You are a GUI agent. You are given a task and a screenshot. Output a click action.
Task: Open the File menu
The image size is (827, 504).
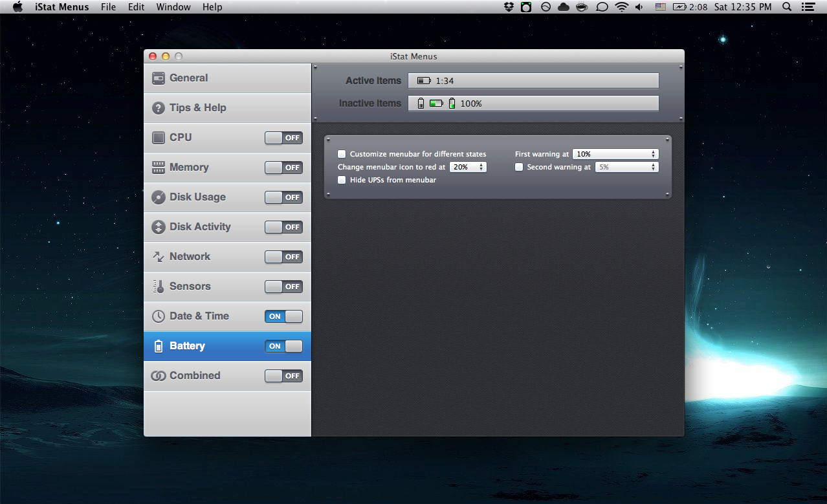coord(109,7)
